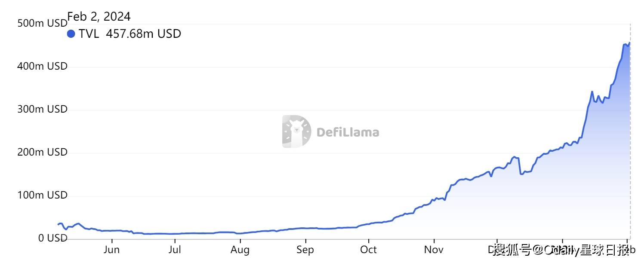Image resolution: width=644 pixels, height=263 pixels.
Task: Click the DefiLlama watermark text
Action: click(x=348, y=132)
